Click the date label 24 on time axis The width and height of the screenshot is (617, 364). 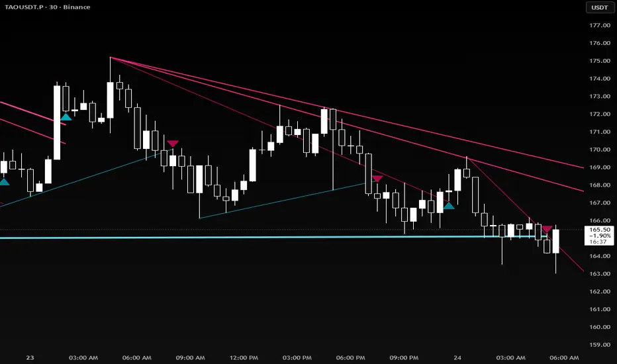coord(457,357)
